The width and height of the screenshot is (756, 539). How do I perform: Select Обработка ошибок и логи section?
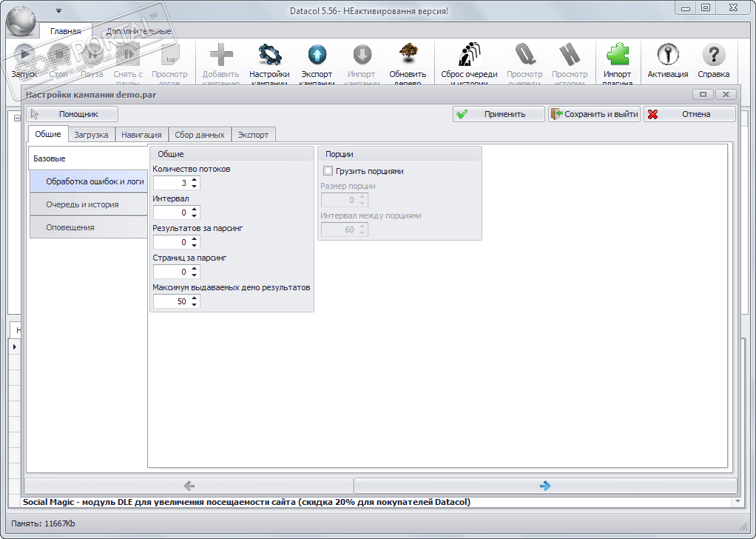[x=89, y=181]
